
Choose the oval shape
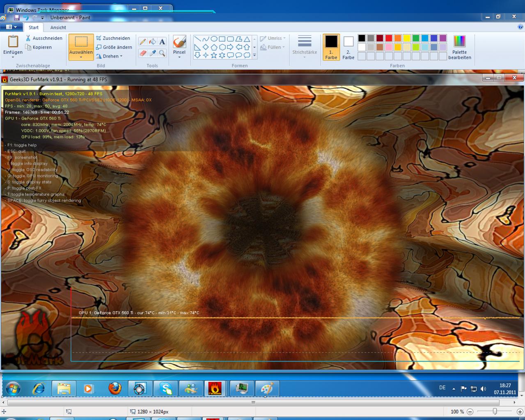[214, 39]
